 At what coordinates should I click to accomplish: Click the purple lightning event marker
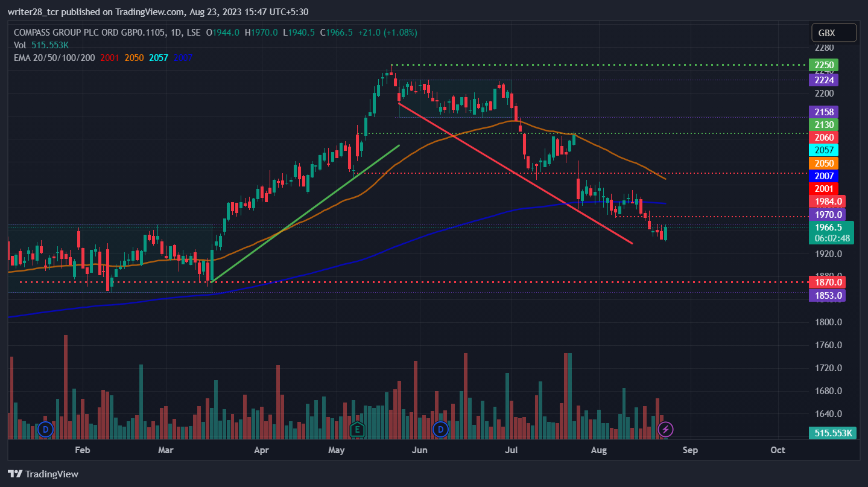point(665,430)
